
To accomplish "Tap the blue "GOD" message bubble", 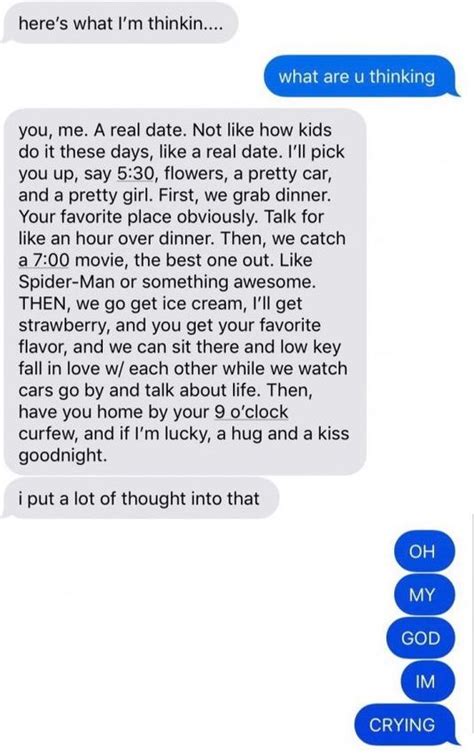I will [421, 638].
